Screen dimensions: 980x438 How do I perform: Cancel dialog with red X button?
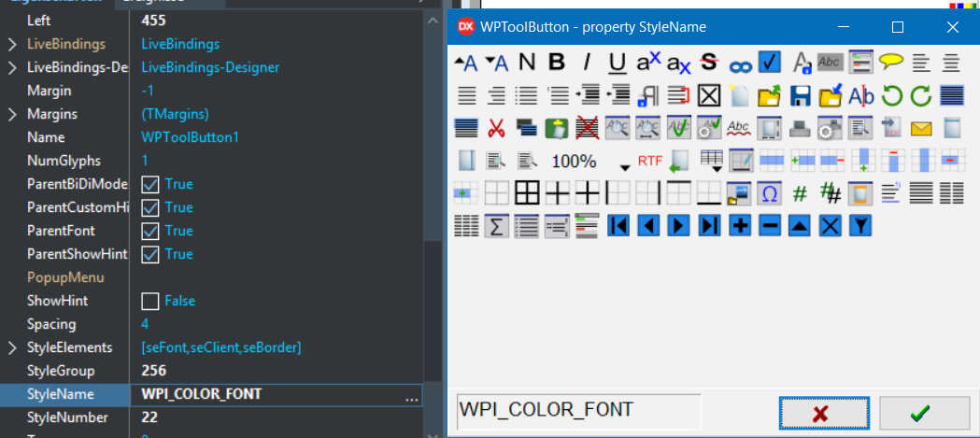(823, 413)
